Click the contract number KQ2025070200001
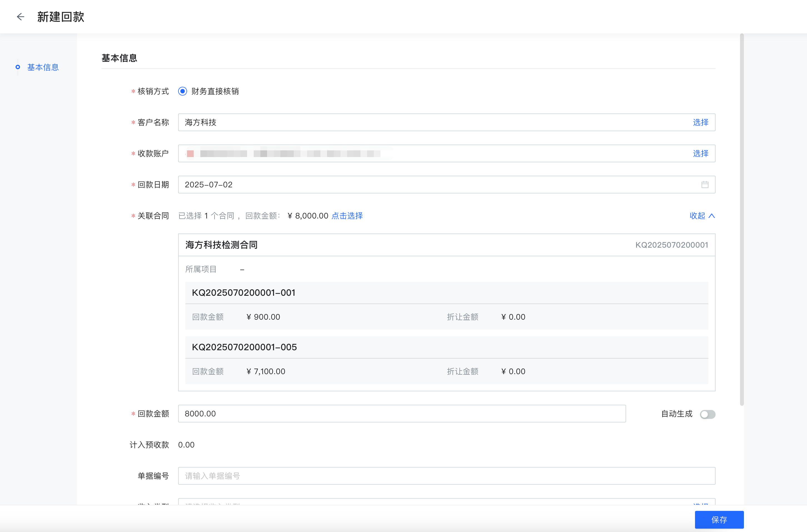807x532 pixels. pos(671,245)
